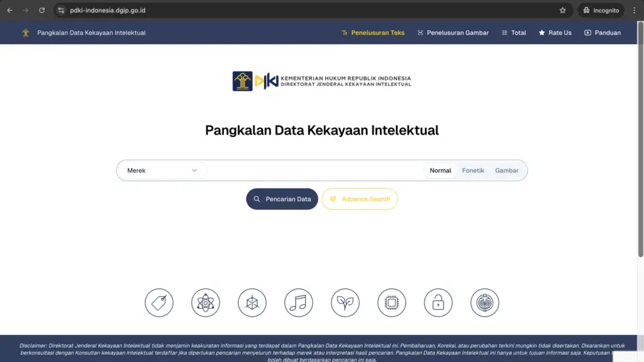Expand the Merek category dropdown
The height and width of the screenshot is (362, 644).
coord(162,170)
